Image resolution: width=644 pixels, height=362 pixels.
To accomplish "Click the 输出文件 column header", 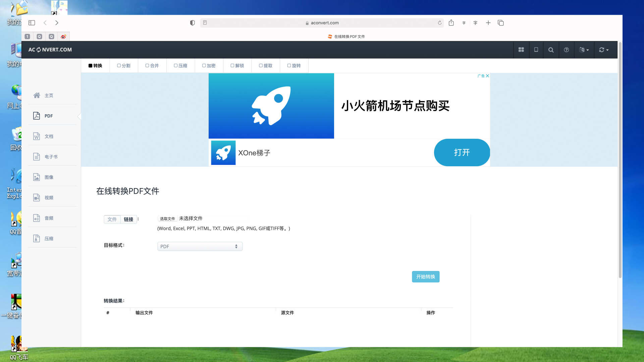I will (x=144, y=313).
